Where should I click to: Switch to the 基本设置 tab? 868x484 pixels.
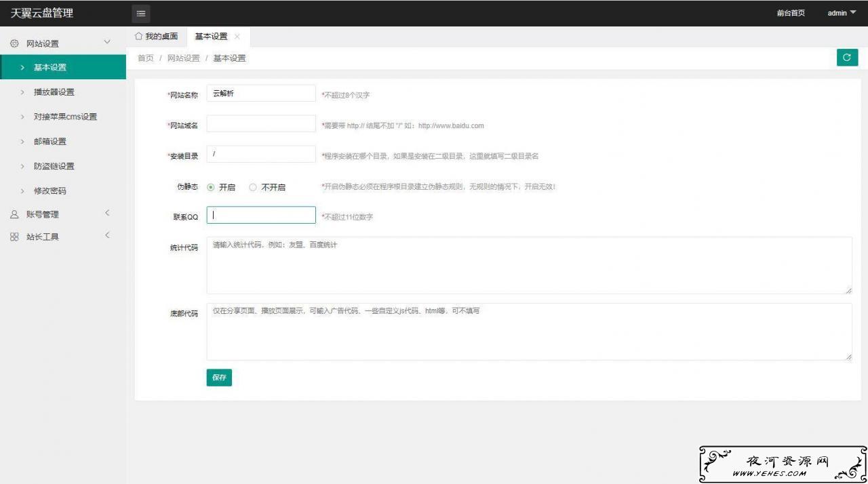point(218,37)
